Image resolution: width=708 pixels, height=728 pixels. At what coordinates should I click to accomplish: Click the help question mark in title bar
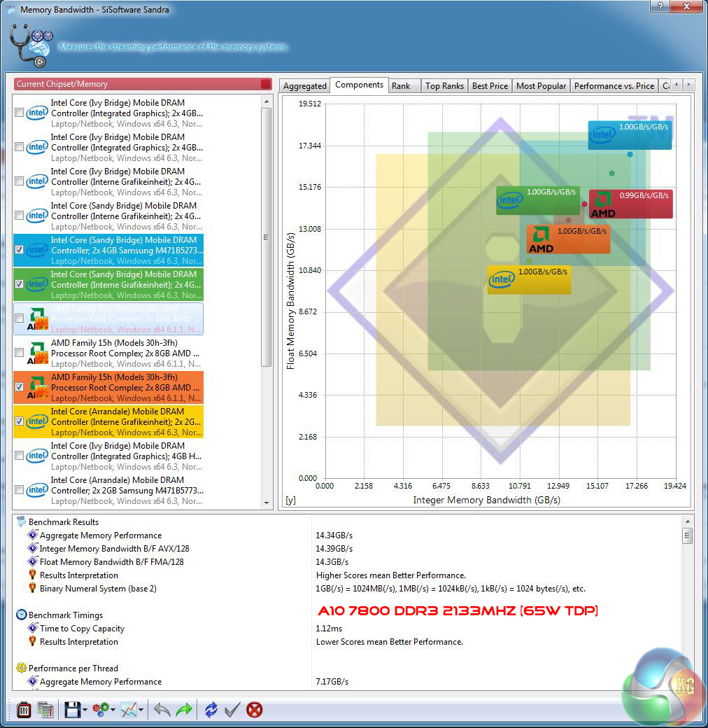pos(660,6)
